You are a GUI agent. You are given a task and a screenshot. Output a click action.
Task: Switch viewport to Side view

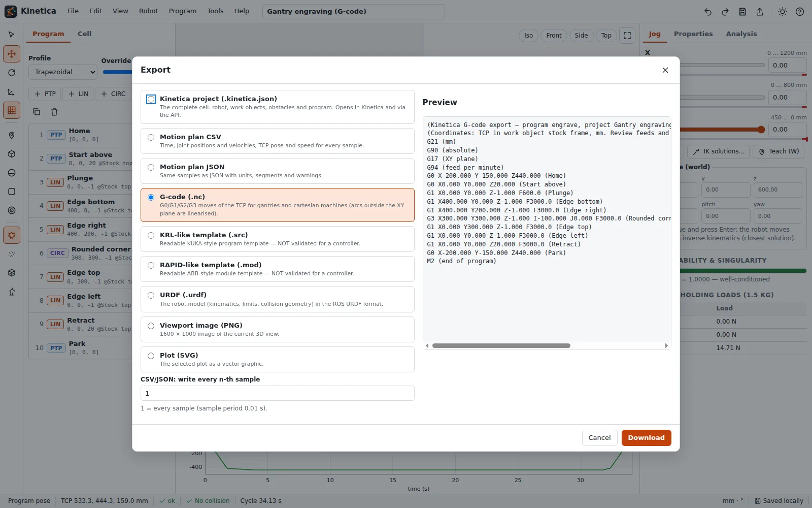coord(581,36)
